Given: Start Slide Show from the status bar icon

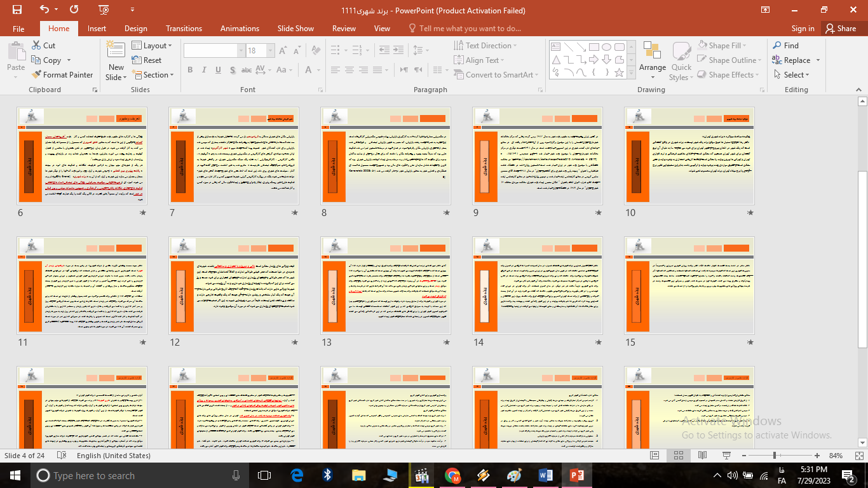Looking at the screenshot, I should pyautogui.click(x=726, y=456).
